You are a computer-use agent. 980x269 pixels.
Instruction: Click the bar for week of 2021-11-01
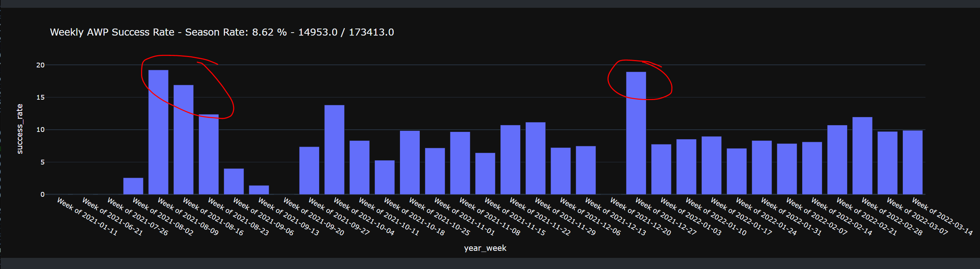point(435,171)
